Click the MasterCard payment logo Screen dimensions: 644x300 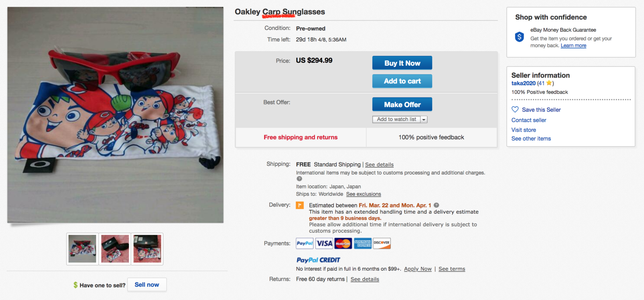343,243
